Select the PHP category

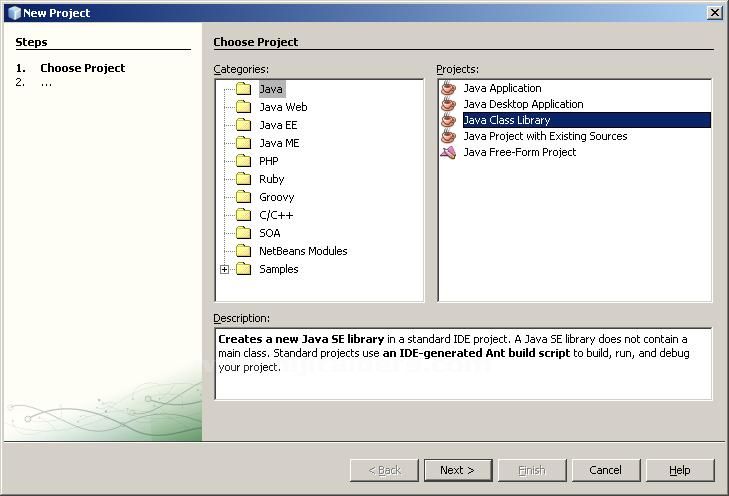269,161
